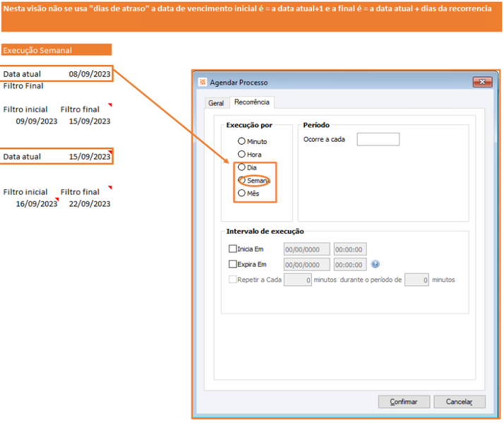Open the Recorrência tab

(252, 102)
